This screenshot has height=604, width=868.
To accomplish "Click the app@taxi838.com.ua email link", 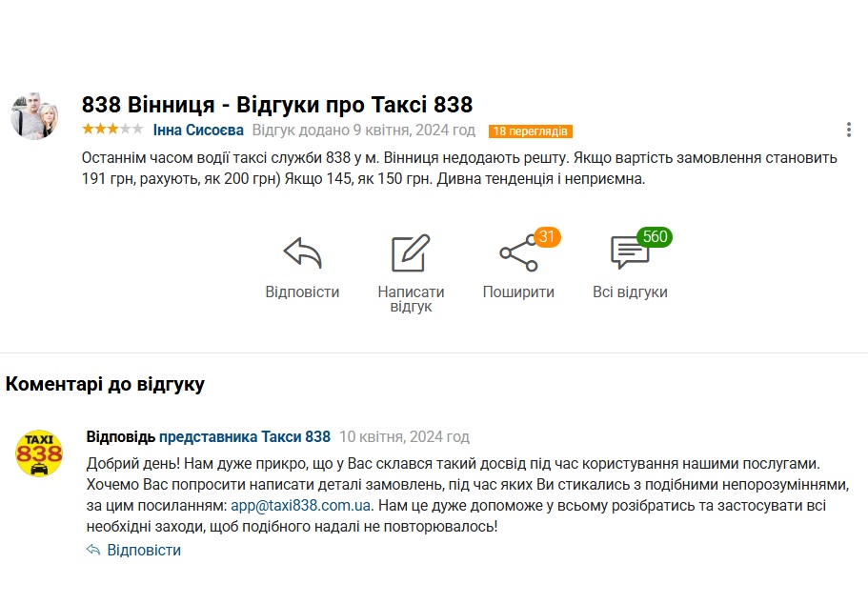I will click(301, 505).
